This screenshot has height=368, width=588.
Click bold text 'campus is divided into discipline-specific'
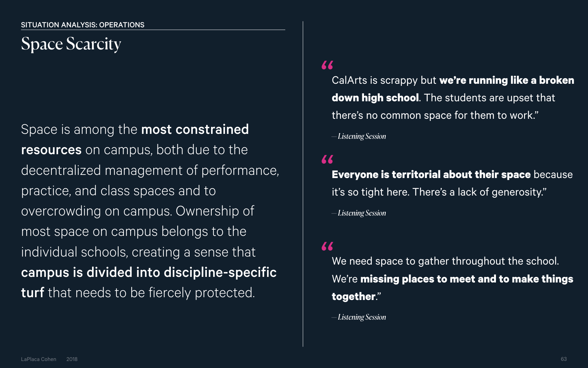(x=149, y=272)
